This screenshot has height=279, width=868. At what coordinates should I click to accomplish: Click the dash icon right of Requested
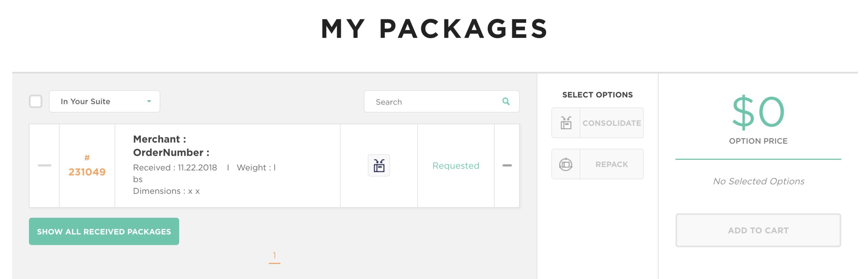coord(507,165)
